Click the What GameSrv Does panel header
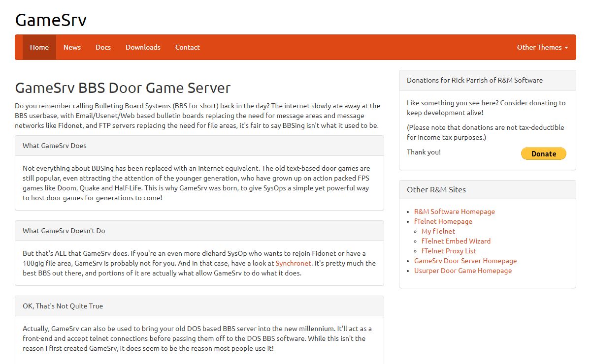The height and width of the screenshot is (364, 591). click(199, 146)
